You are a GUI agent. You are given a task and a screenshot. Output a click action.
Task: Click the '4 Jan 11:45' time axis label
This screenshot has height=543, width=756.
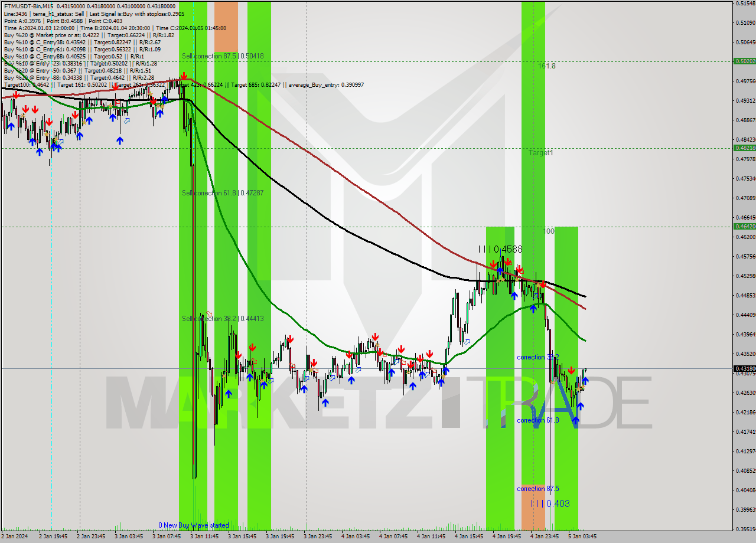click(431, 537)
